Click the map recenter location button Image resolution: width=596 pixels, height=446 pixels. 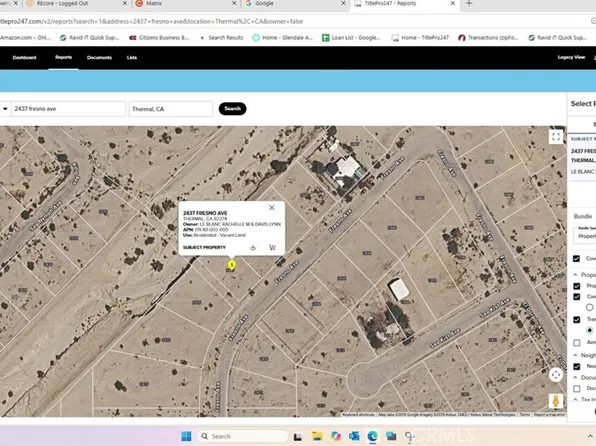click(556, 375)
